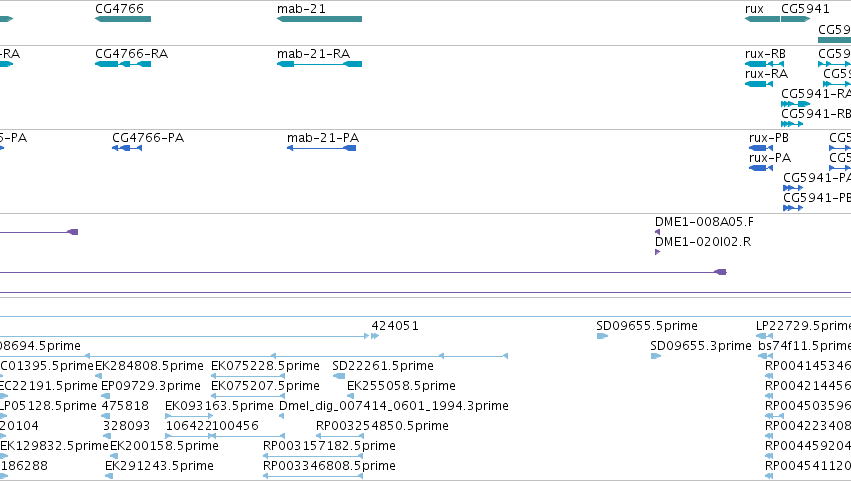Select the EK093163.5prime EST label
This screenshot has height=481, width=851.
coord(219,407)
